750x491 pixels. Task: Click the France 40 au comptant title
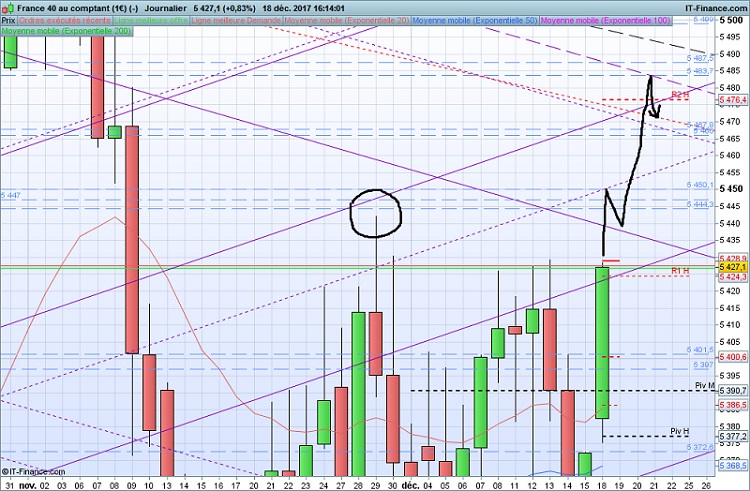click(77, 8)
